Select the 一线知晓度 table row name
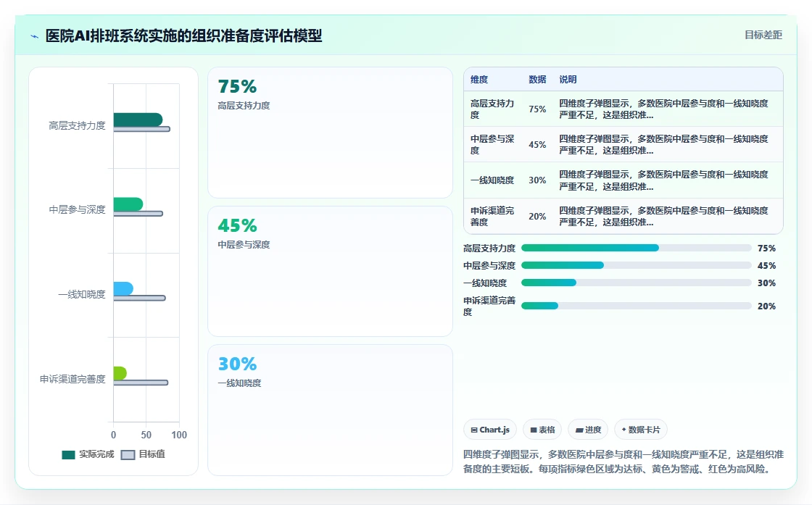 492,180
